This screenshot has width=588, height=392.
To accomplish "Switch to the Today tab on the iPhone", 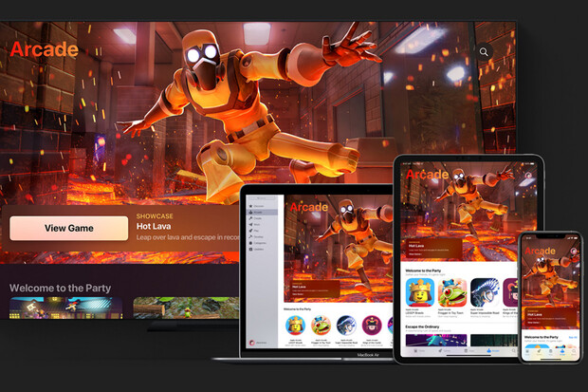I will pyautogui.click(x=527, y=353).
